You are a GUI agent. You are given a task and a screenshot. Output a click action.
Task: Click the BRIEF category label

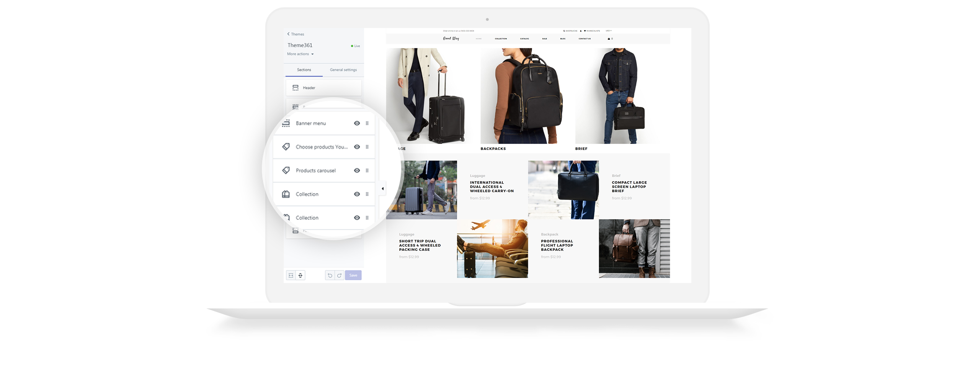[581, 149]
